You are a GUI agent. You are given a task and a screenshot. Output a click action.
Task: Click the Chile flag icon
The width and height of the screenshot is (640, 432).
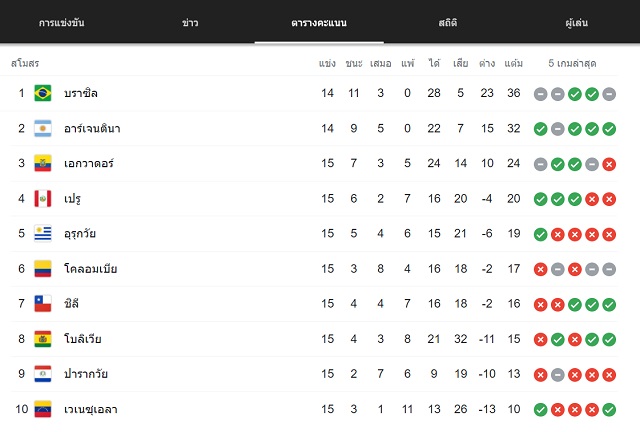point(43,303)
